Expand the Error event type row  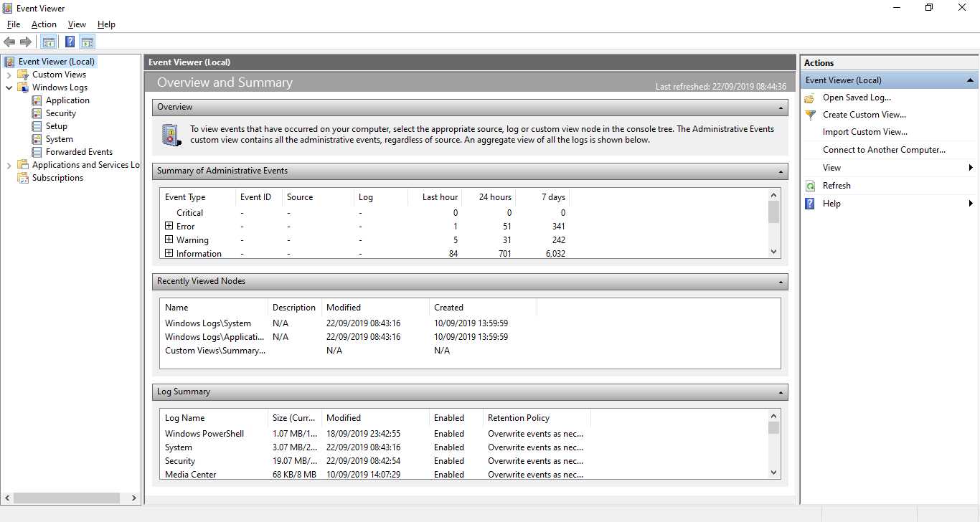point(169,226)
